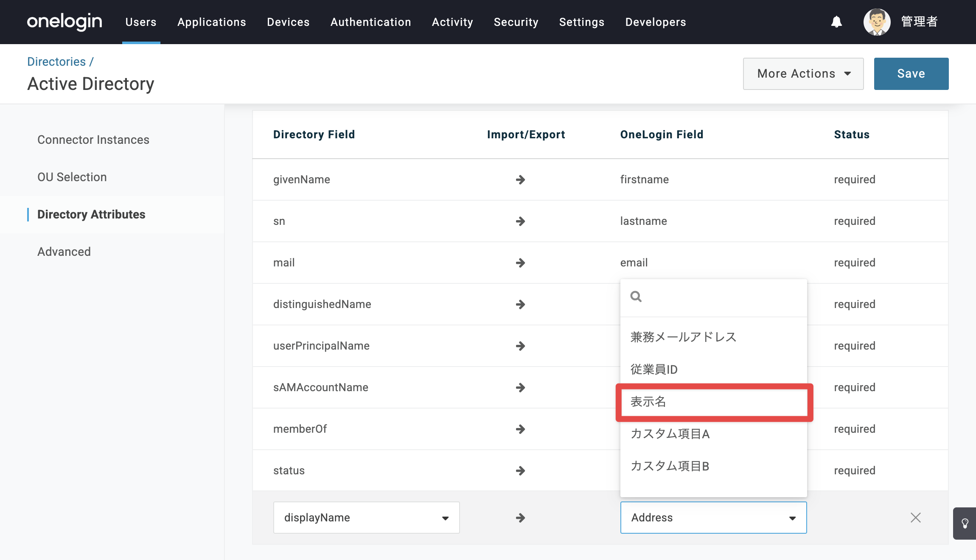976x560 pixels.
Task: Click the arrow in the givenName row
Action: [520, 180]
